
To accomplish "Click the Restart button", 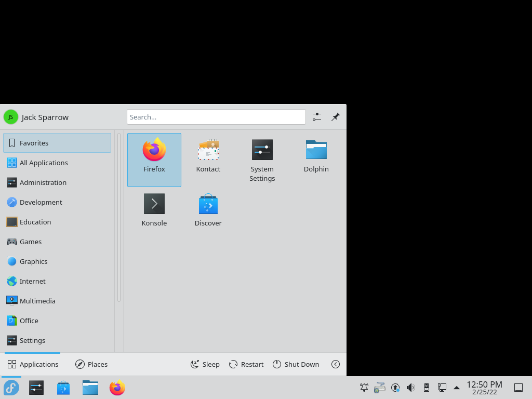I will click(x=246, y=364).
